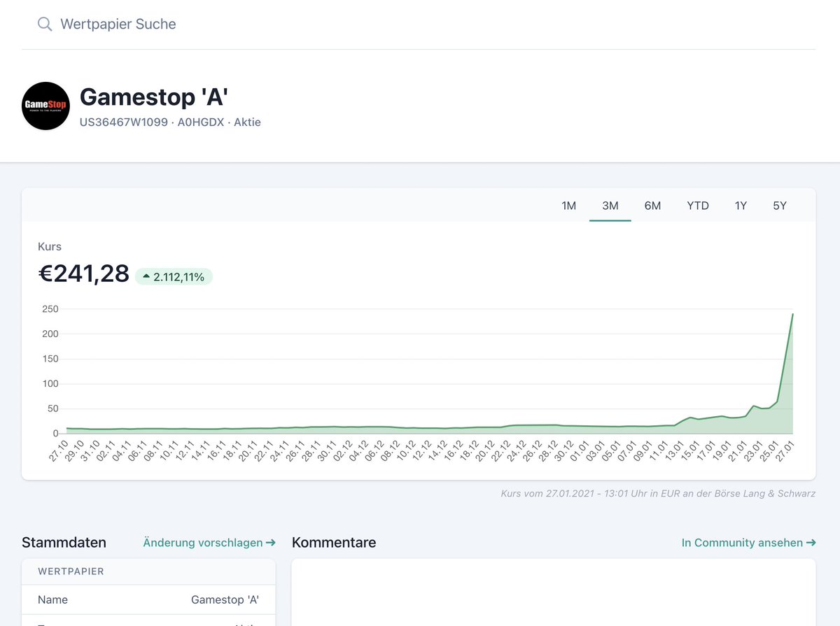840x626 pixels.
Task: Click the €241,28 price value
Action: 84,274
